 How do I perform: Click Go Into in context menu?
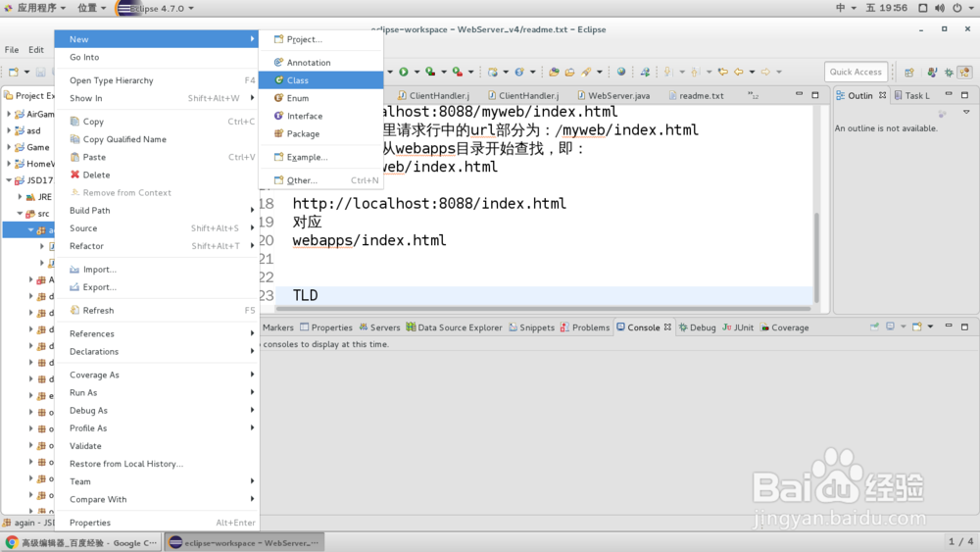[156, 57]
